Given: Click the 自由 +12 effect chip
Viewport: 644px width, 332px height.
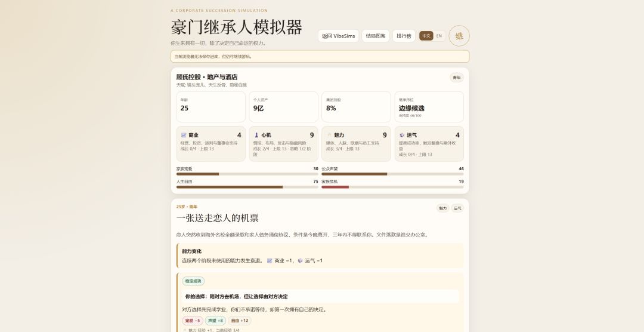Looking at the screenshot, I should pyautogui.click(x=240, y=321).
